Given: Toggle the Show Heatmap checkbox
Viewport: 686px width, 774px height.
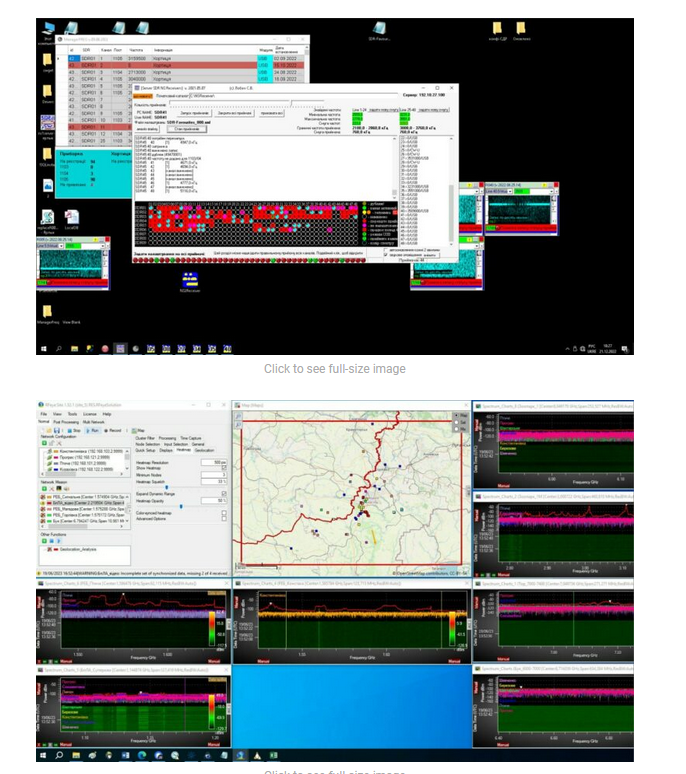Looking at the screenshot, I should pyautogui.click(x=224, y=468).
